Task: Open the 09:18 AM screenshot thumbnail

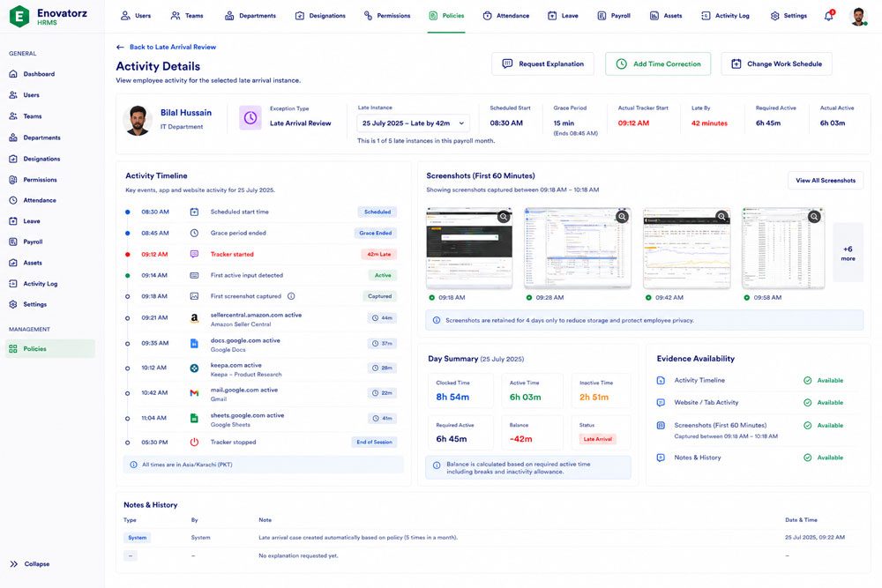Action: coord(469,248)
